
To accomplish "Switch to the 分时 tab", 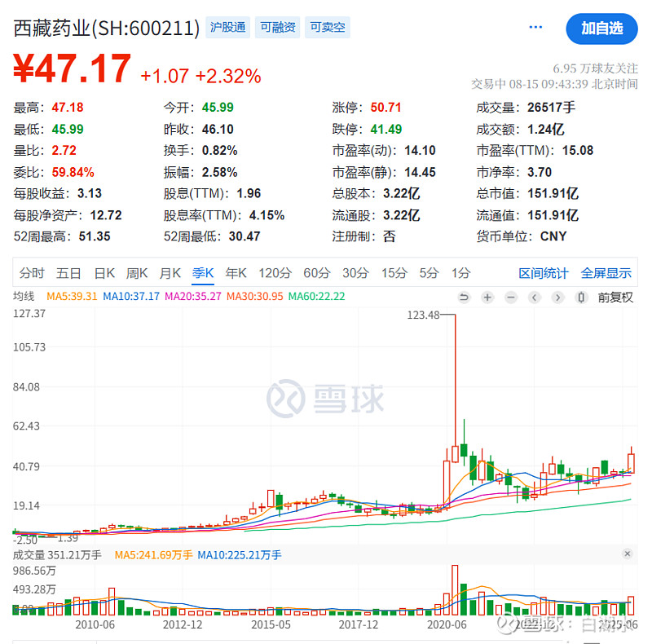I will point(32,273).
